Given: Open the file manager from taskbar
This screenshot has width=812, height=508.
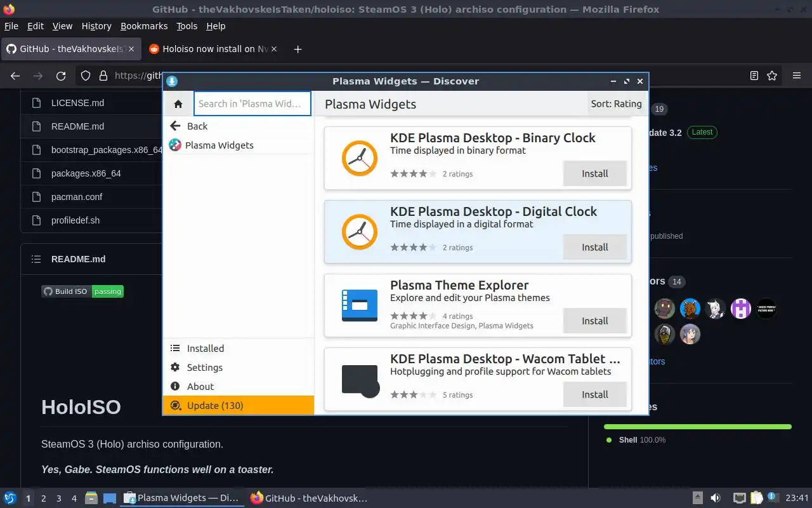Looking at the screenshot, I should click(x=91, y=498).
